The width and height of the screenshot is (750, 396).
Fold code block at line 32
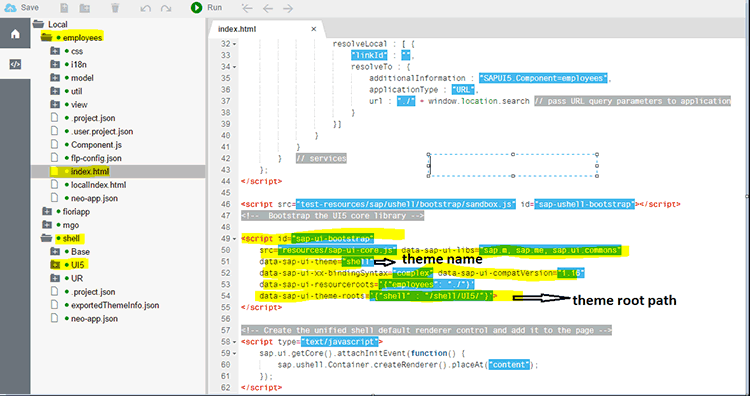pyautogui.click(x=234, y=44)
